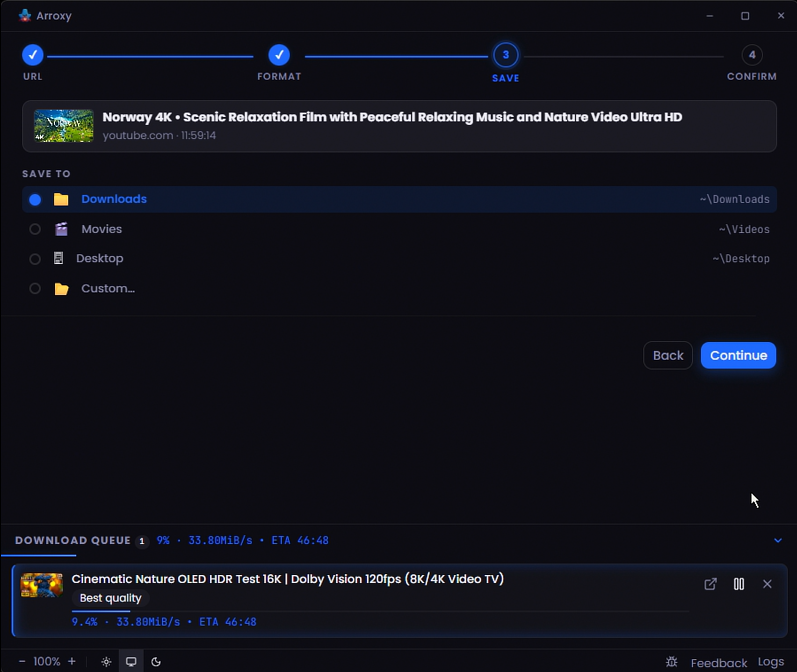The image size is (797, 672).
Task: Open the Cinematic Nature download thumbnail
Action: [42, 585]
